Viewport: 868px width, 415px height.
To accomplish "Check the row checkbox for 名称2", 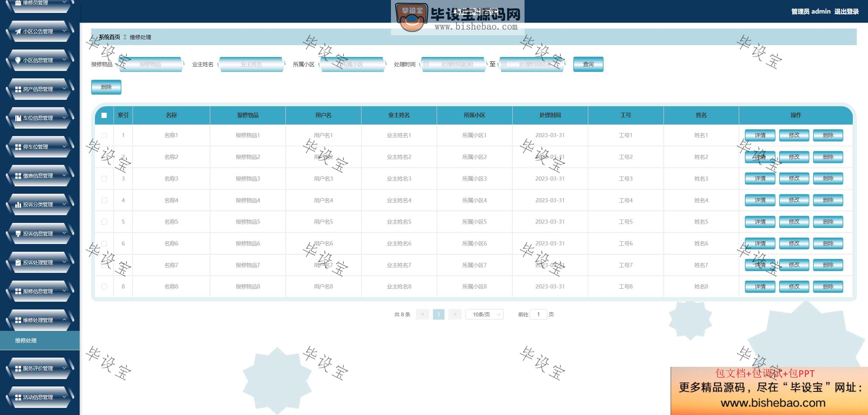I will click(104, 157).
